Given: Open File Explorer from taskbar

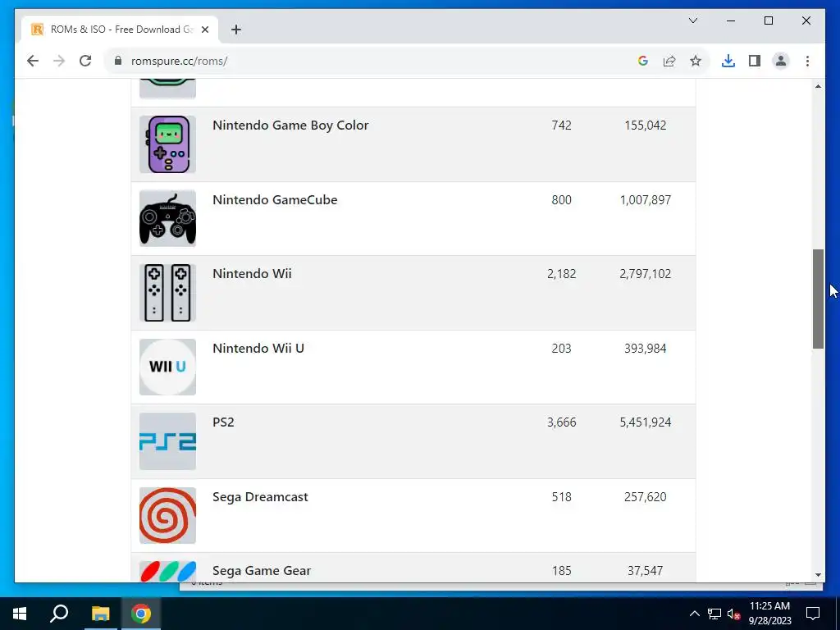Looking at the screenshot, I should 100,614.
